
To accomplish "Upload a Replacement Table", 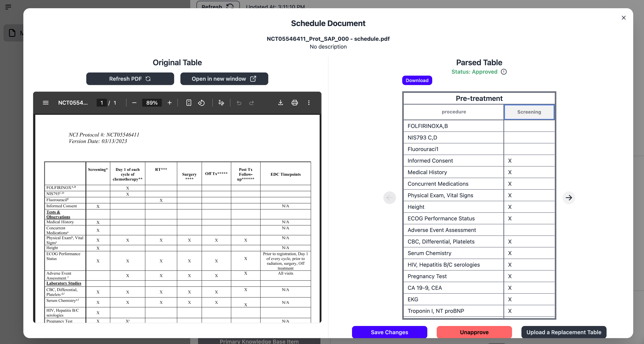I will 564,332.
